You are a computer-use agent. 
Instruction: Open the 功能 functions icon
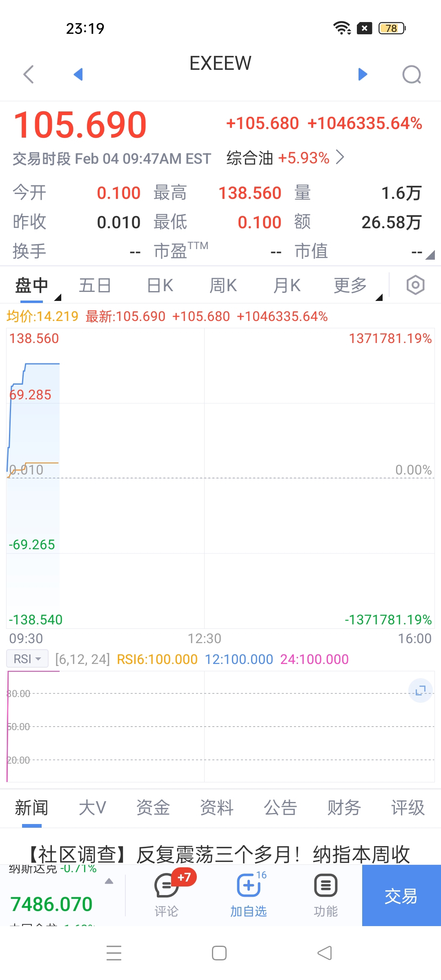[x=325, y=895]
